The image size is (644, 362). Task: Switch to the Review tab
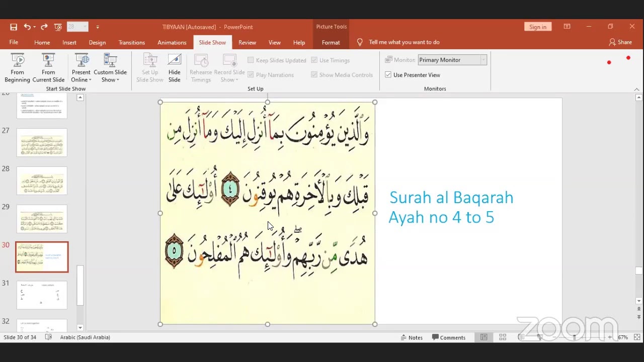click(x=247, y=42)
